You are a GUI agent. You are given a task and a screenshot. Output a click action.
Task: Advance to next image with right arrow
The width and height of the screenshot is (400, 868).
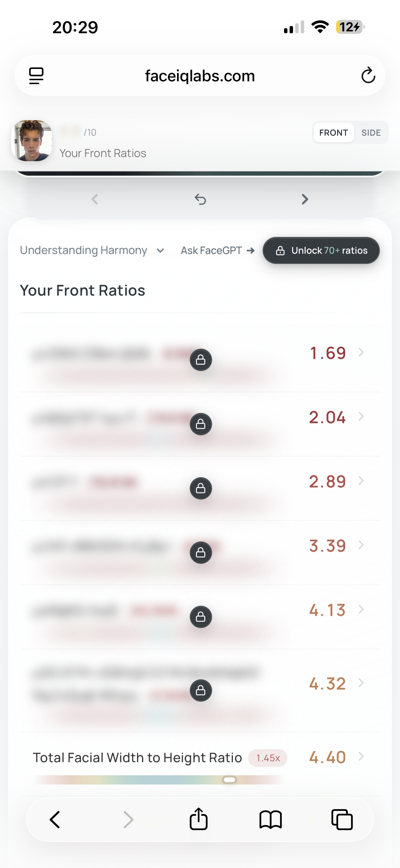point(305,199)
